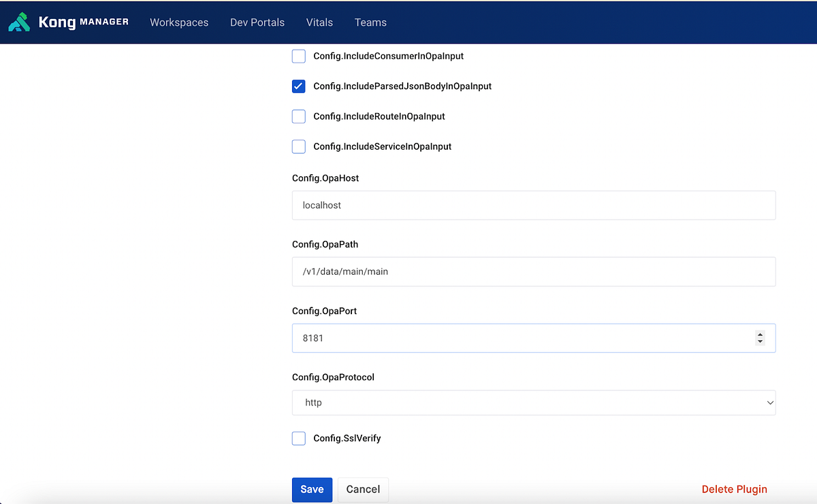Enable Config.SslVerify

[298, 438]
